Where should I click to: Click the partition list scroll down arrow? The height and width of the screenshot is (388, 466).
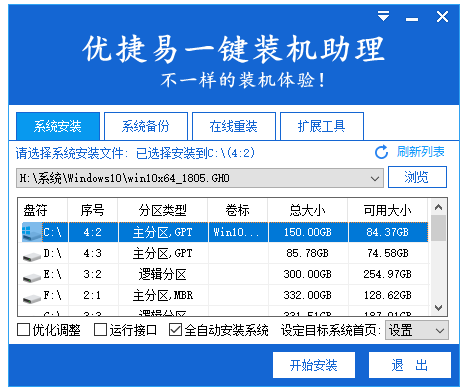[x=438, y=308]
